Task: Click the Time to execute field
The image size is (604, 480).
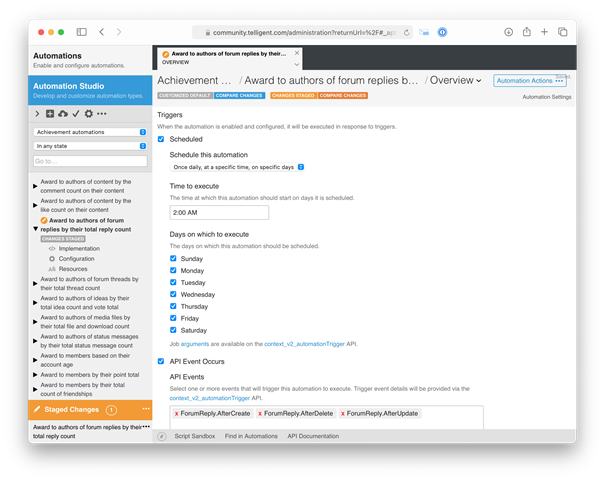Action: coord(219,213)
